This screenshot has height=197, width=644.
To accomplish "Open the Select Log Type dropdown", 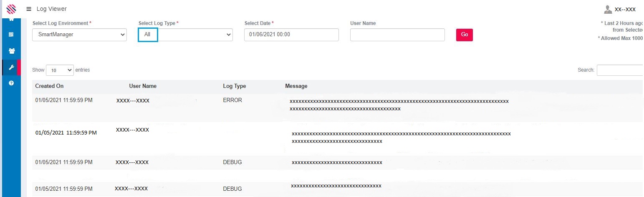I will point(185,35).
